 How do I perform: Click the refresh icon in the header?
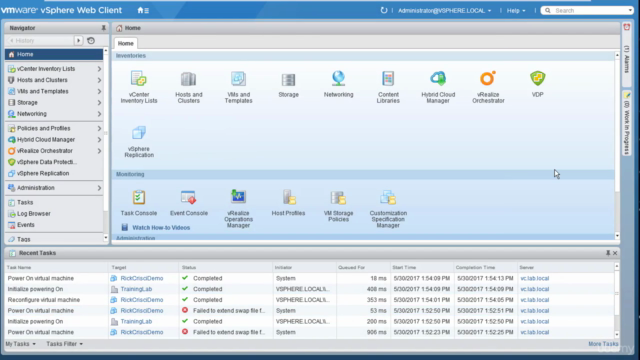[384, 10]
